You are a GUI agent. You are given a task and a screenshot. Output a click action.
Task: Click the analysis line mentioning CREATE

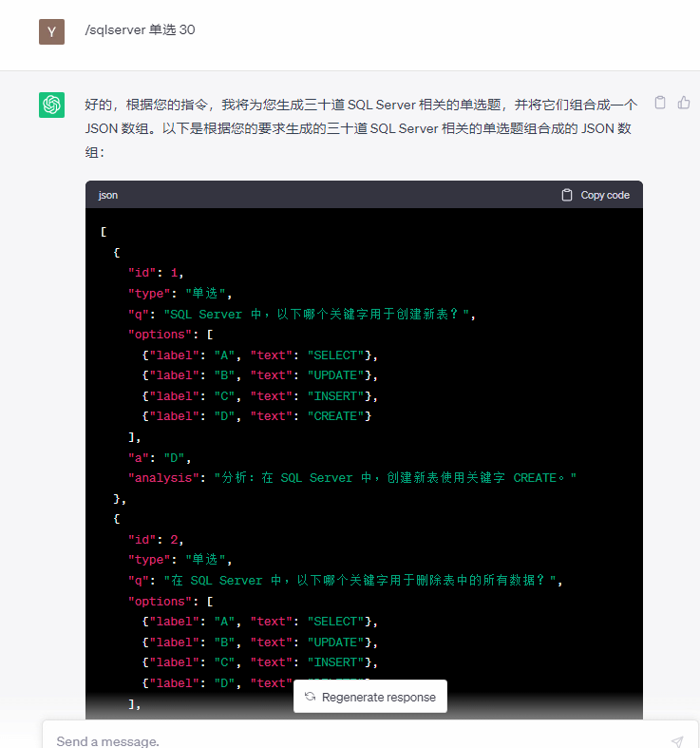[352, 478]
